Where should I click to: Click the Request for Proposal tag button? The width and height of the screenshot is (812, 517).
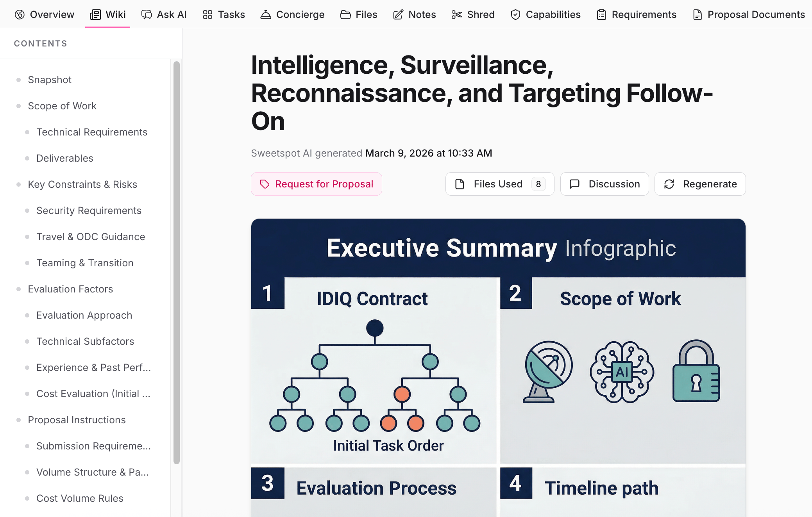click(x=317, y=184)
